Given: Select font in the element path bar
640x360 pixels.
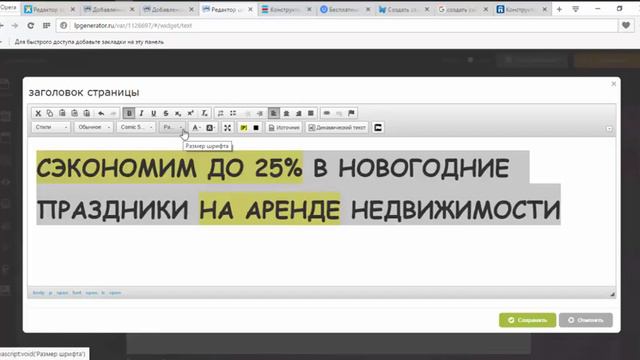Looking at the screenshot, I should (77, 293).
